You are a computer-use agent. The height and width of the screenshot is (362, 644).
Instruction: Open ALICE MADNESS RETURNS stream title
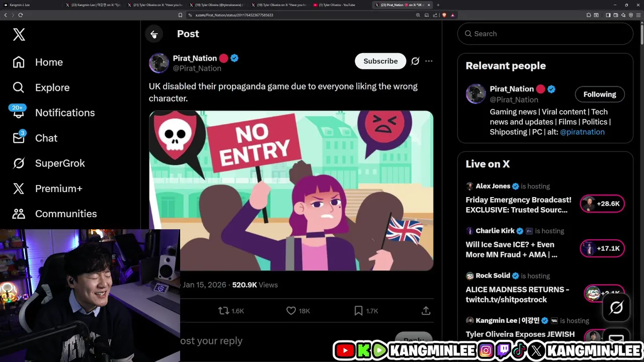pyautogui.click(x=518, y=294)
